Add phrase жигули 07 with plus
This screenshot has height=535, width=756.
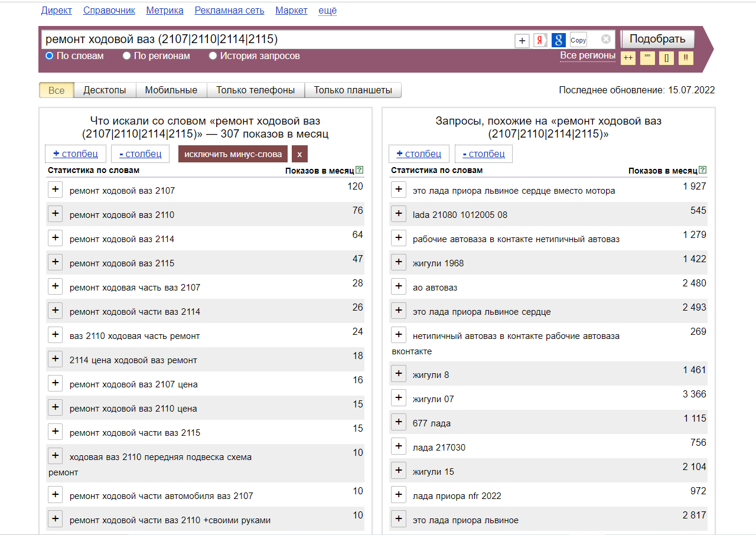coord(399,397)
